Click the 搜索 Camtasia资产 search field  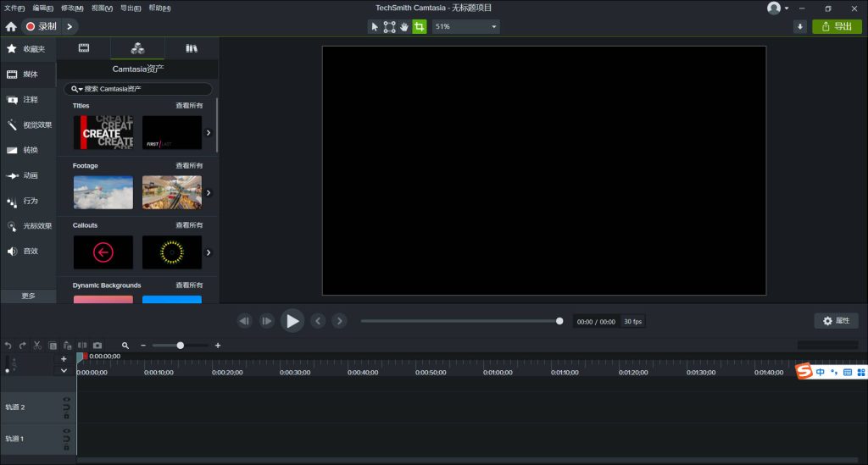138,88
